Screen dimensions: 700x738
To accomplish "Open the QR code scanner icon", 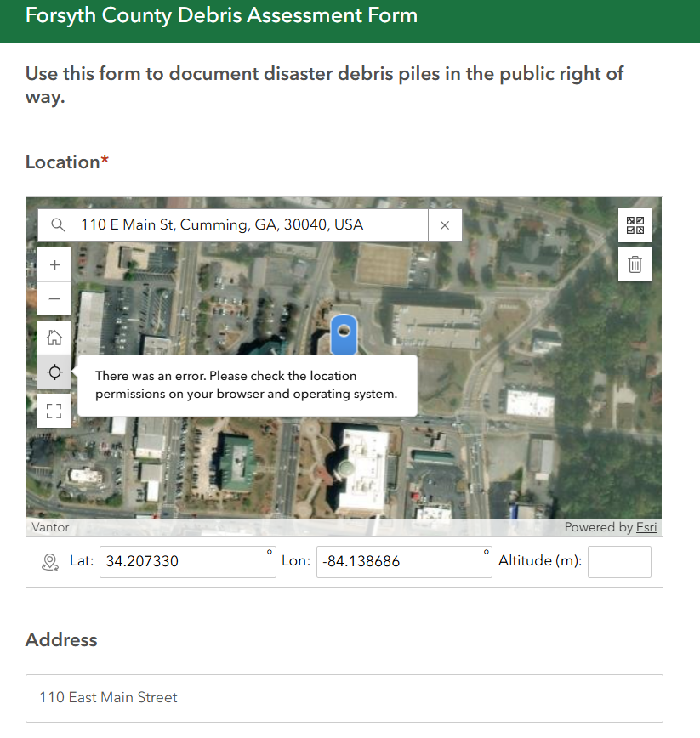I will coord(635,225).
